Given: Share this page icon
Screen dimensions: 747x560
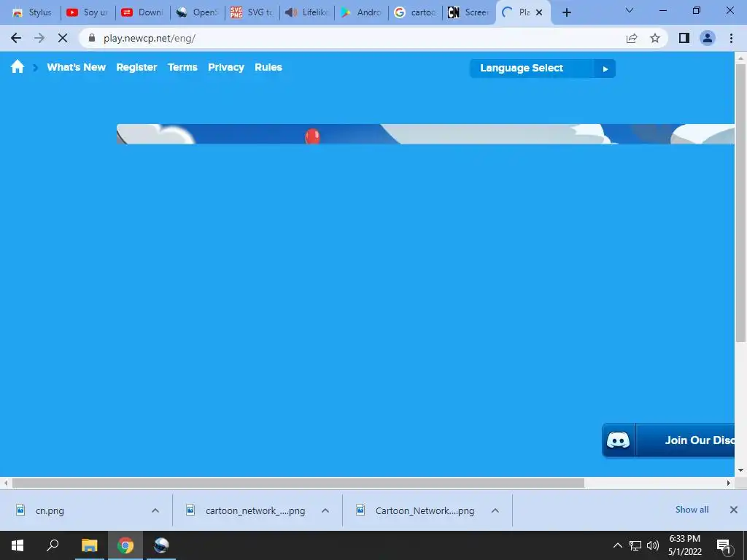Looking at the screenshot, I should (x=632, y=38).
